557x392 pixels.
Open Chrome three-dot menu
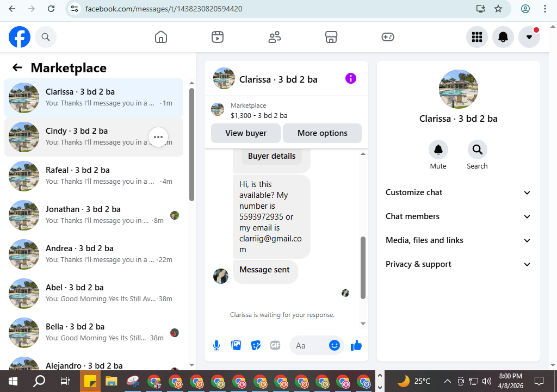point(545,9)
